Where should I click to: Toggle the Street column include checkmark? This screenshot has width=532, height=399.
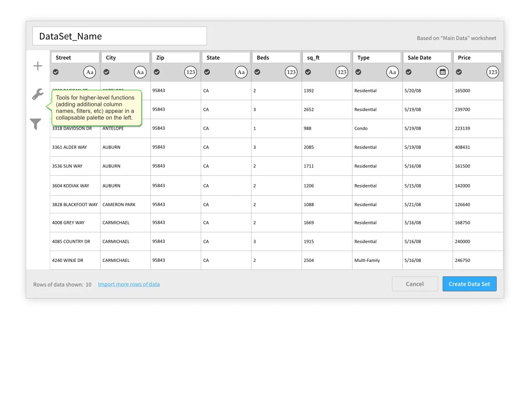pos(56,72)
